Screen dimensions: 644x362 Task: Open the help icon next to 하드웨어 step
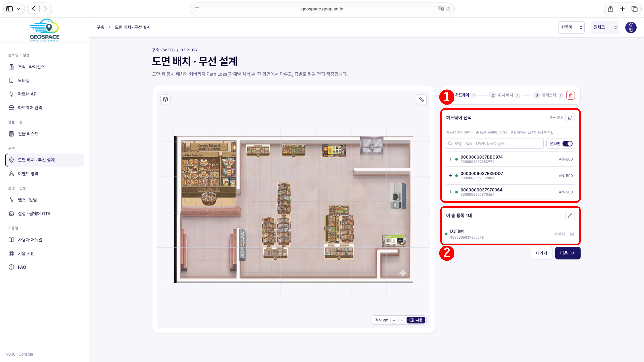[x=473, y=95]
